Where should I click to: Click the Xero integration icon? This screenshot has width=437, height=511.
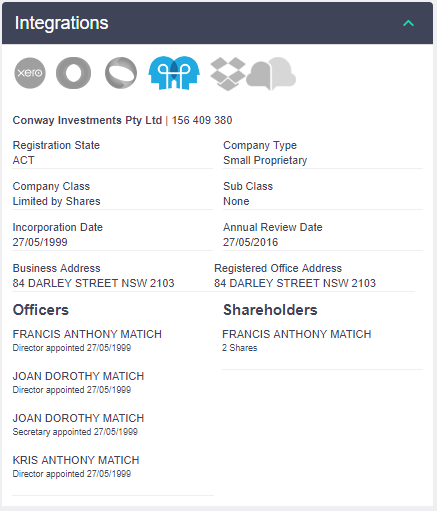(30, 73)
